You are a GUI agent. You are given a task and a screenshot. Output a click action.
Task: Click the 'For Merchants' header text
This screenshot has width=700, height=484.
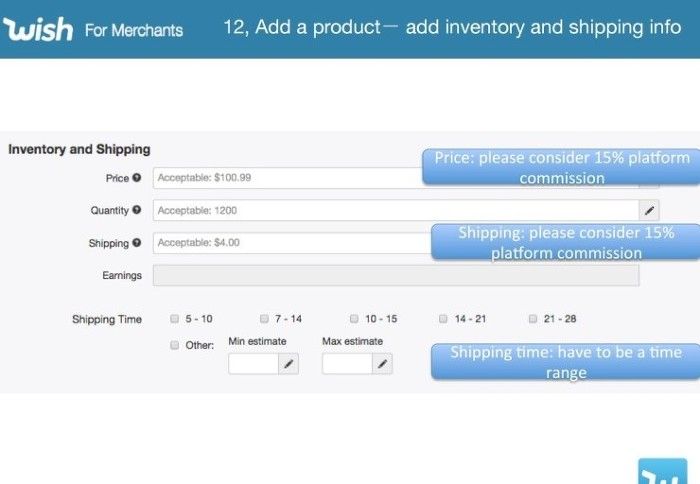coord(134,30)
